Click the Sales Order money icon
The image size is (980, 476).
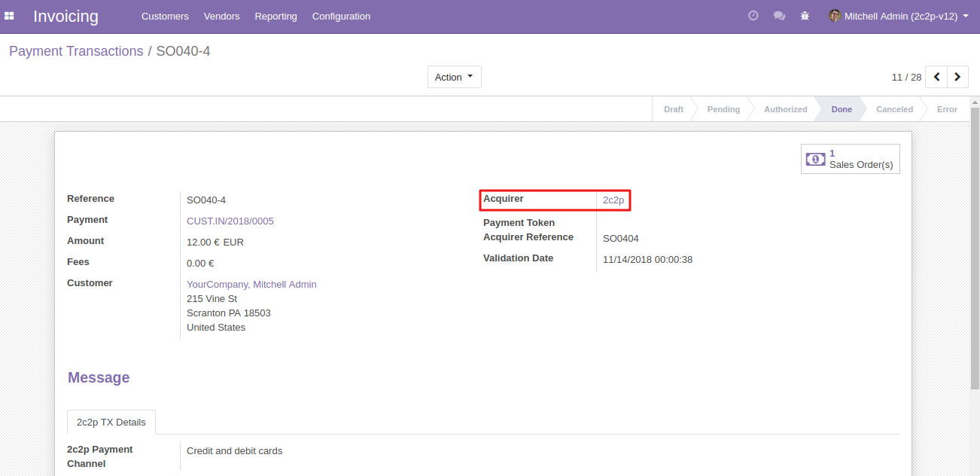[x=815, y=159]
